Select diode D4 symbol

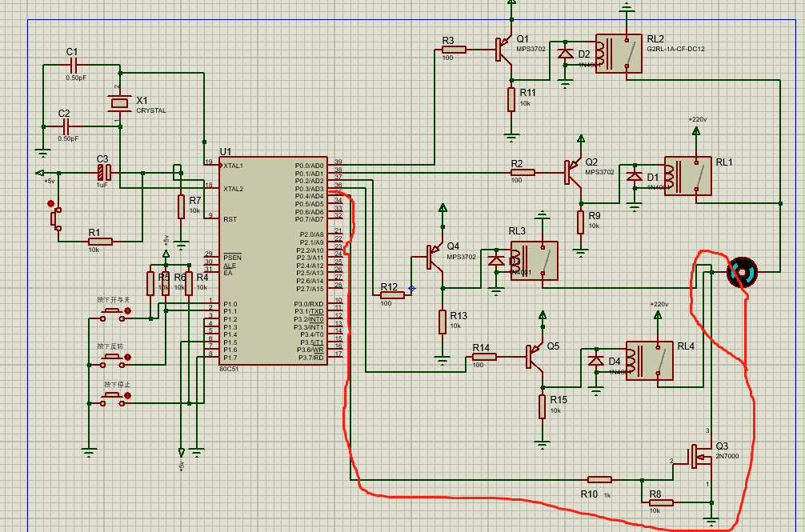click(x=595, y=360)
